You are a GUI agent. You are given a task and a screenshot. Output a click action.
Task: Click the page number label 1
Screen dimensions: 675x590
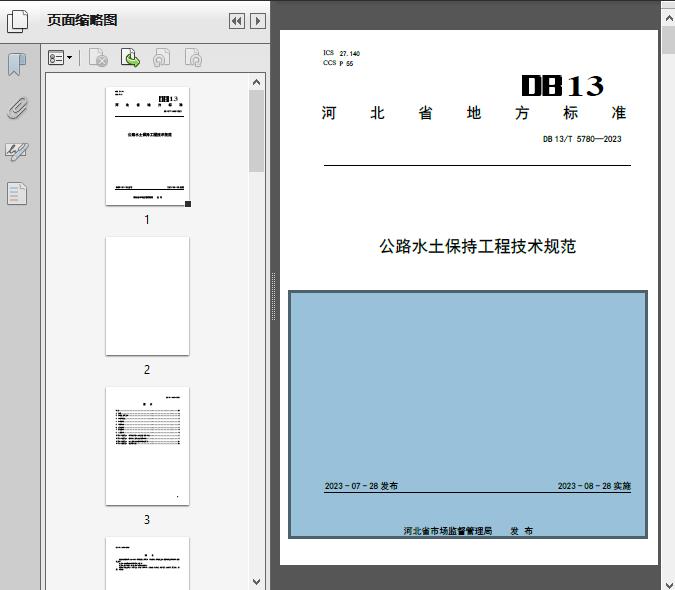pos(147,220)
